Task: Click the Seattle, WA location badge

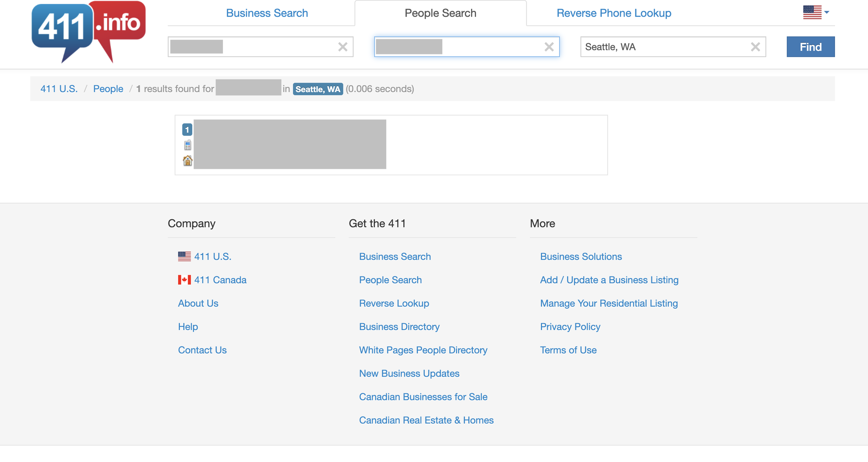Action: tap(317, 89)
